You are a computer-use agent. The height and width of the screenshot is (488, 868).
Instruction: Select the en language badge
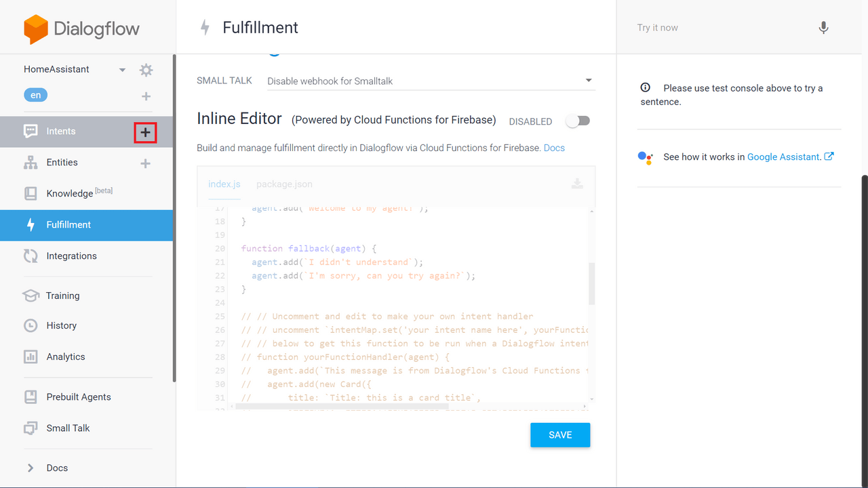click(35, 96)
